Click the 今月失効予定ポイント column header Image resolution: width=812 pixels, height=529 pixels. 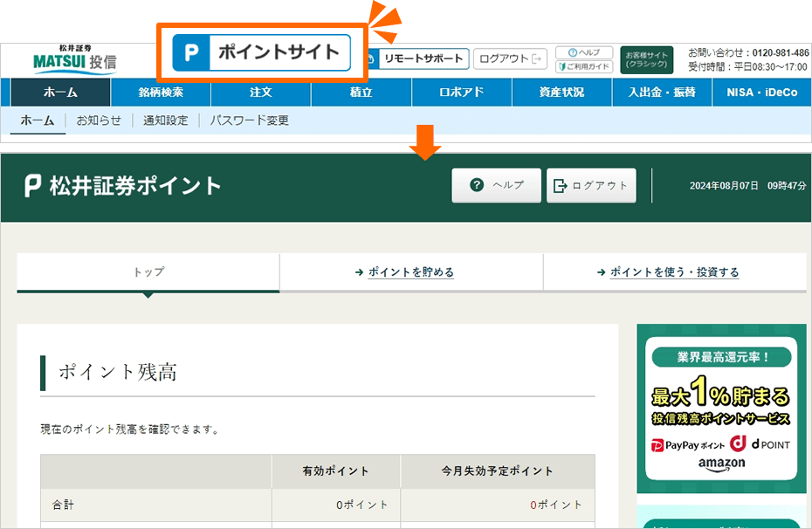point(497,471)
